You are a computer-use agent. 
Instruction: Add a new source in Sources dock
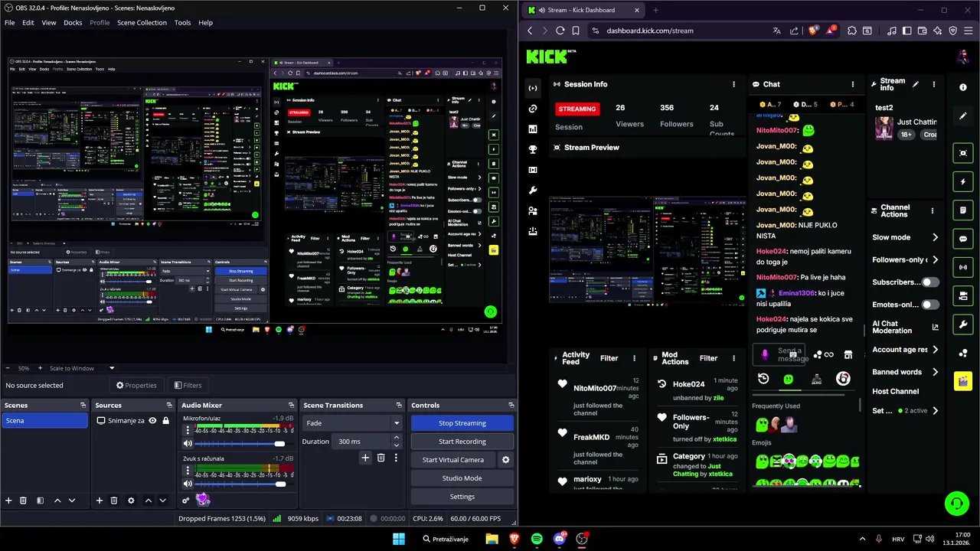pos(99,500)
